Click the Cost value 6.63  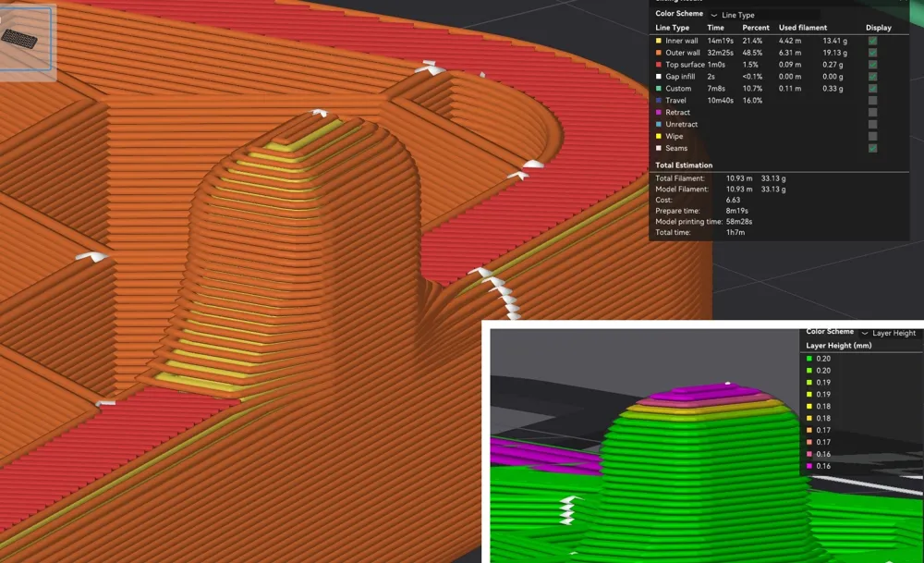pyautogui.click(x=733, y=200)
